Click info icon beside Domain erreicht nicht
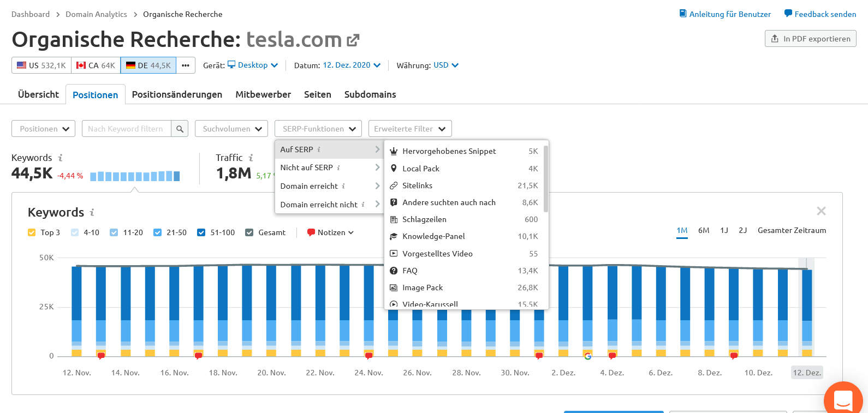The height and width of the screenshot is (413, 868). click(x=363, y=205)
